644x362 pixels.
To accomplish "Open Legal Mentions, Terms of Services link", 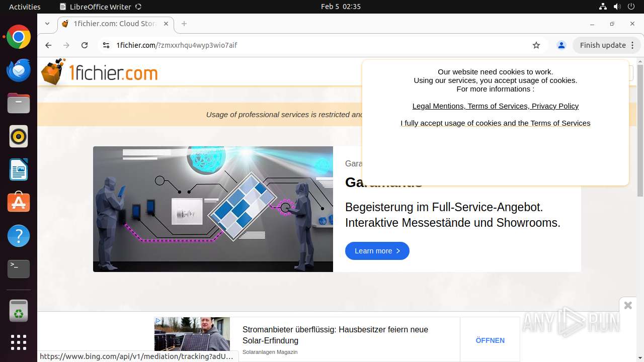I will point(496,106).
